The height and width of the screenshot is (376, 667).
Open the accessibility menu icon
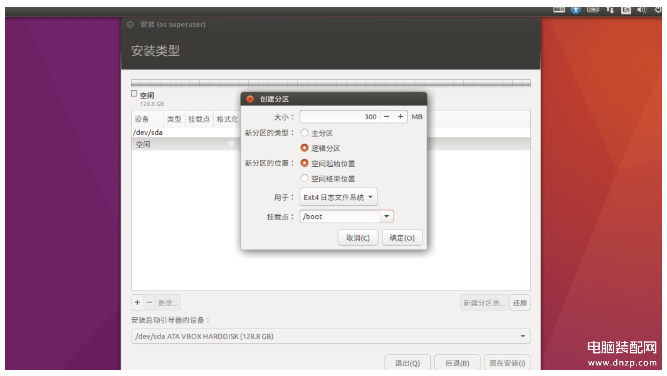(x=576, y=10)
